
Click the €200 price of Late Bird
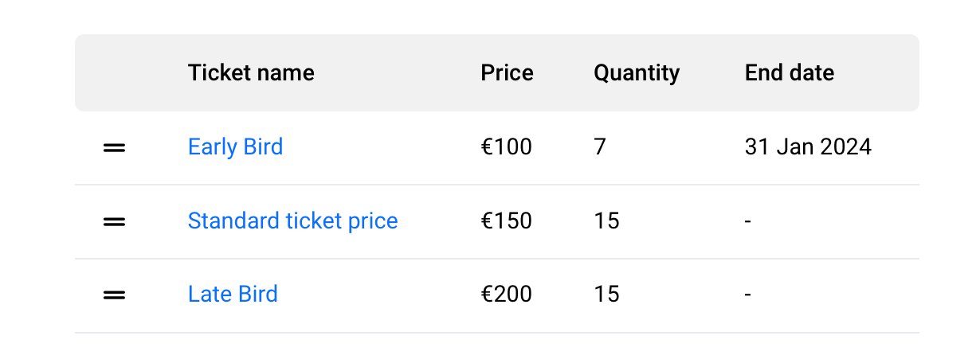(x=506, y=295)
